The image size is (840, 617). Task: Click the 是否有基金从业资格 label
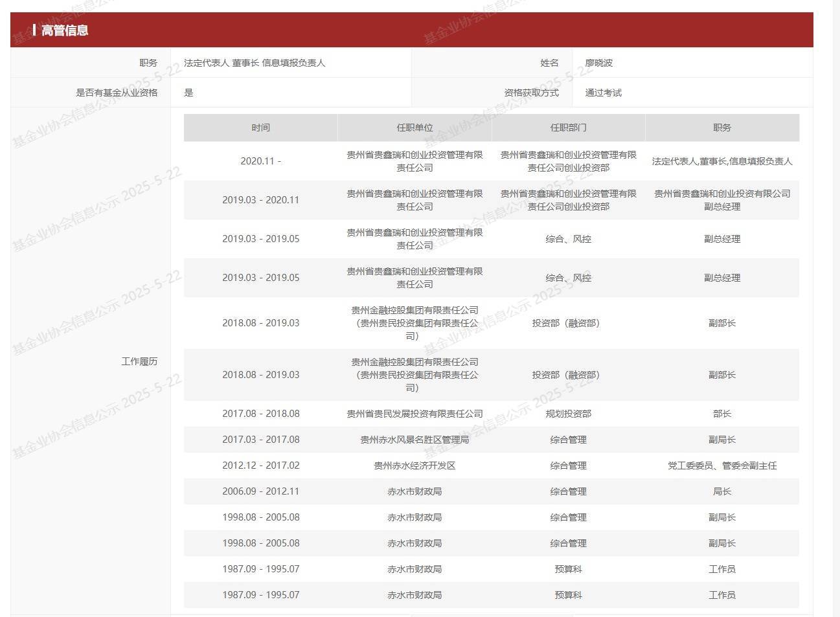coord(117,93)
